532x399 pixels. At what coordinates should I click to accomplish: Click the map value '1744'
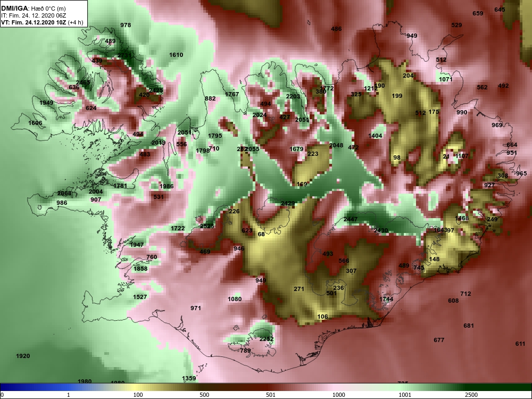click(386, 299)
